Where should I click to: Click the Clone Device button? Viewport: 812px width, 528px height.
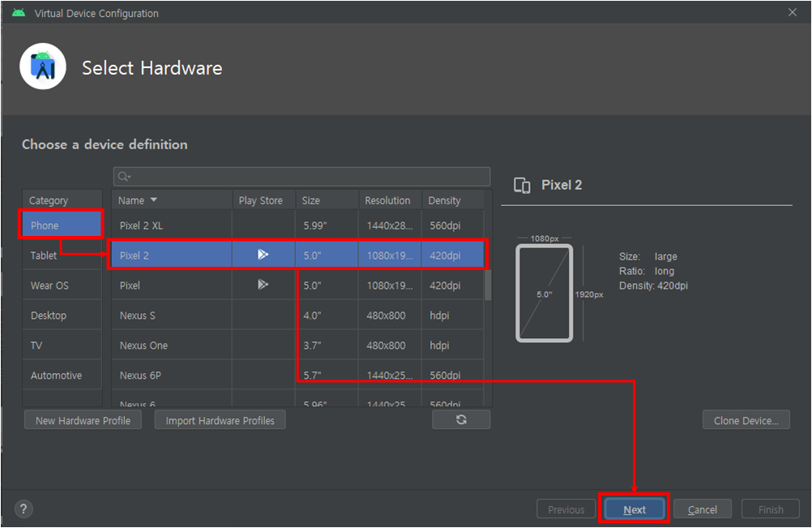(x=746, y=420)
